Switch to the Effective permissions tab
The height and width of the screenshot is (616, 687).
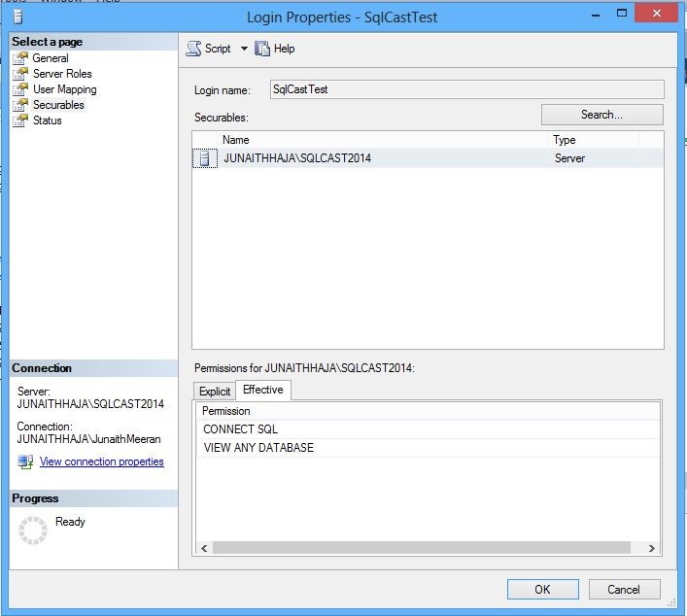click(x=263, y=390)
